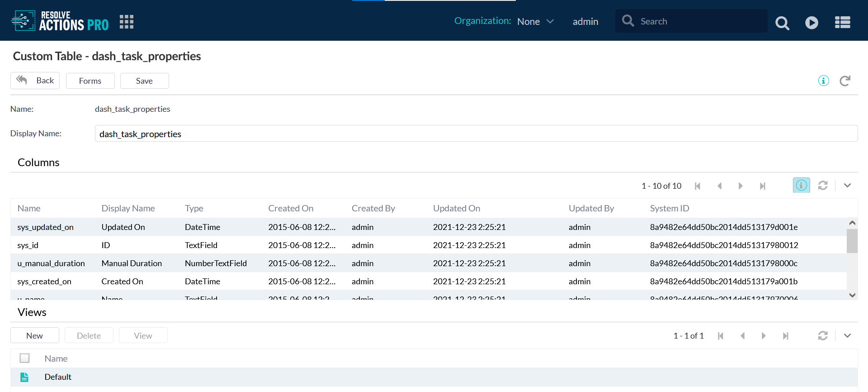Tick the select-all checkbox in Views

25,359
